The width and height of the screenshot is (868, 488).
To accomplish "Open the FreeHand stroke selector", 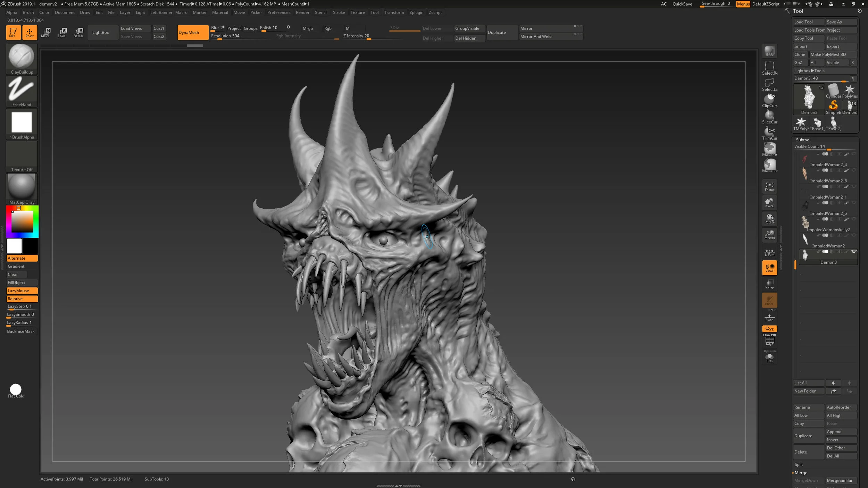I will (22, 89).
